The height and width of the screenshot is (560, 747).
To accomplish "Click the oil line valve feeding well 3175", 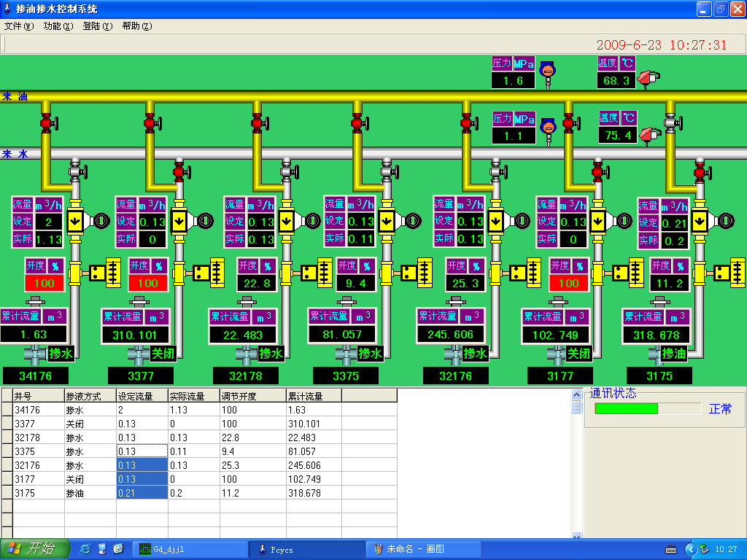I will (x=672, y=123).
